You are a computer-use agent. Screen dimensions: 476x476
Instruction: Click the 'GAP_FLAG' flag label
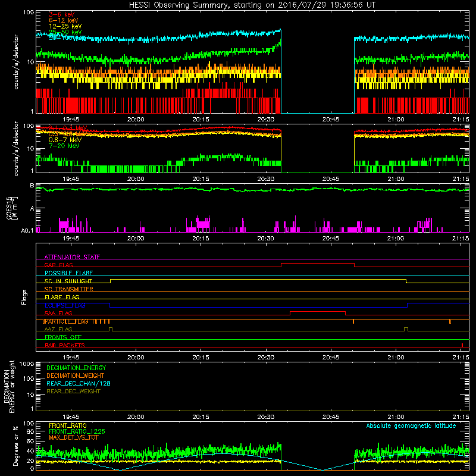[58, 265]
